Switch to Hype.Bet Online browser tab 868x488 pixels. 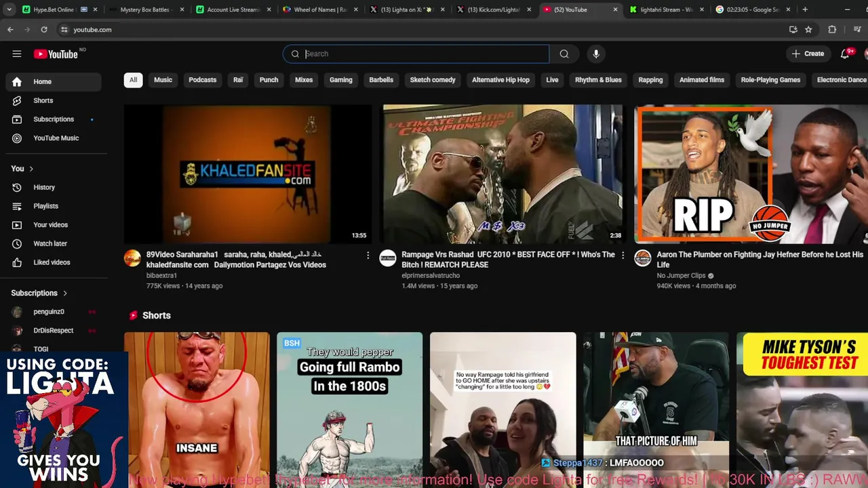tap(60, 9)
